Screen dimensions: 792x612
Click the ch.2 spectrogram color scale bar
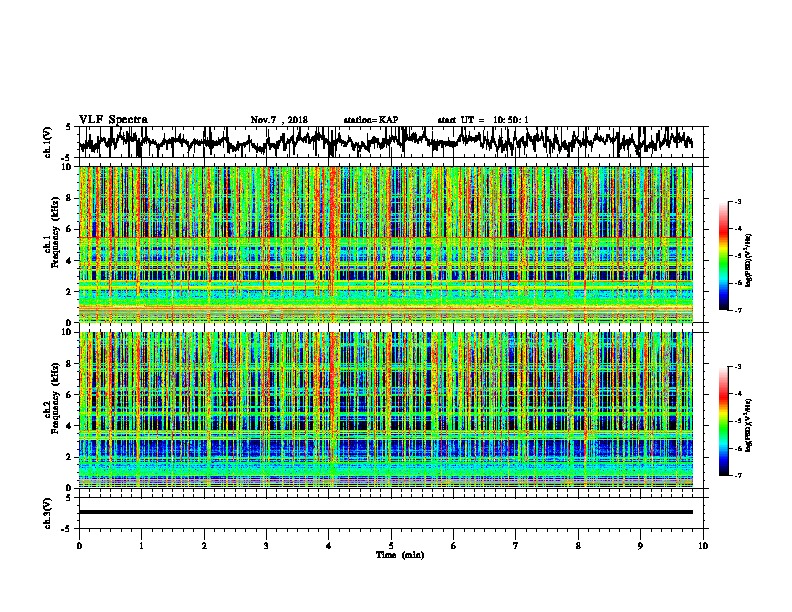[x=724, y=421]
